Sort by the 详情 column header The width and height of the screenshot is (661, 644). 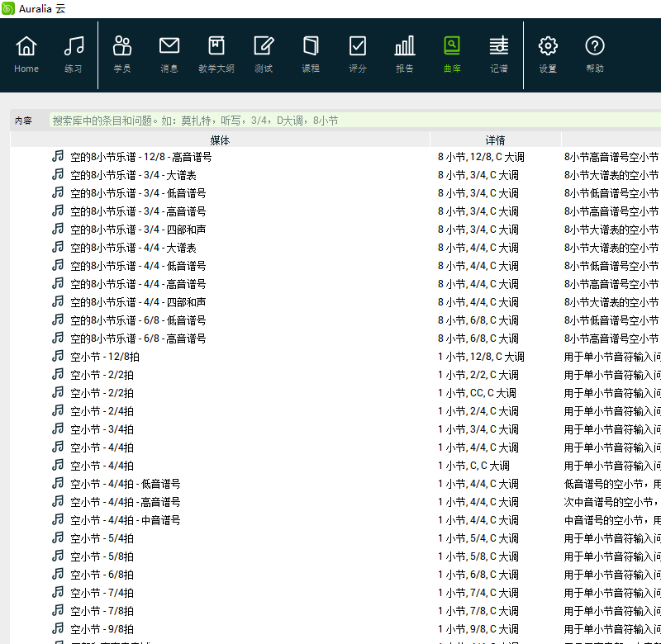click(495, 140)
